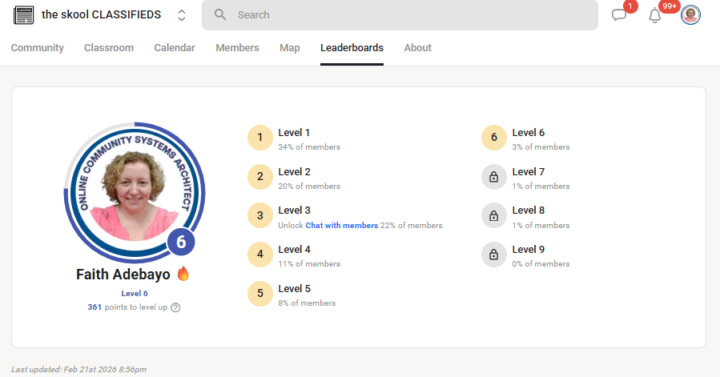Click the fire streak icon beside name
The height and width of the screenshot is (377, 720).
(183, 273)
